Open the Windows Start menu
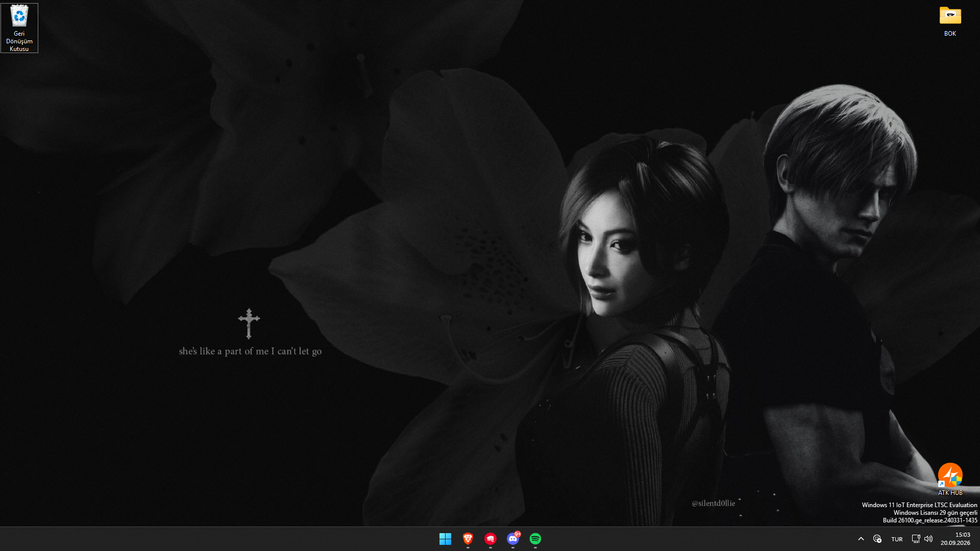The height and width of the screenshot is (551, 980). click(445, 539)
